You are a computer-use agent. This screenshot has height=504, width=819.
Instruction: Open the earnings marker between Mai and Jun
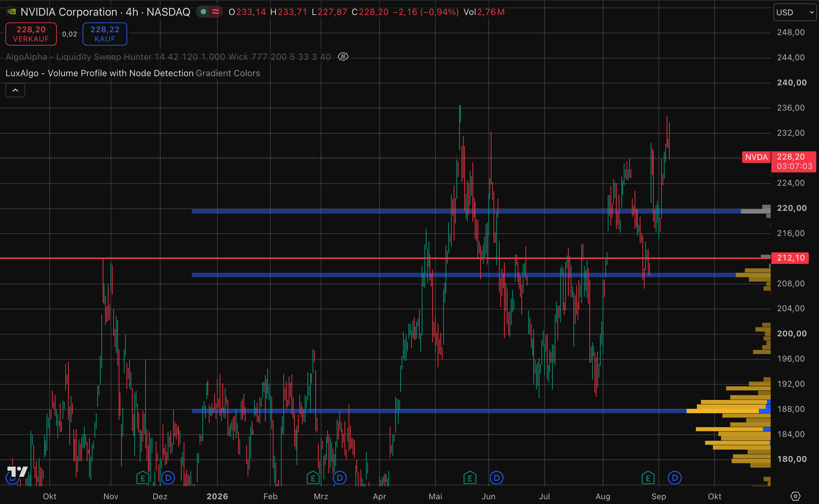(470, 478)
